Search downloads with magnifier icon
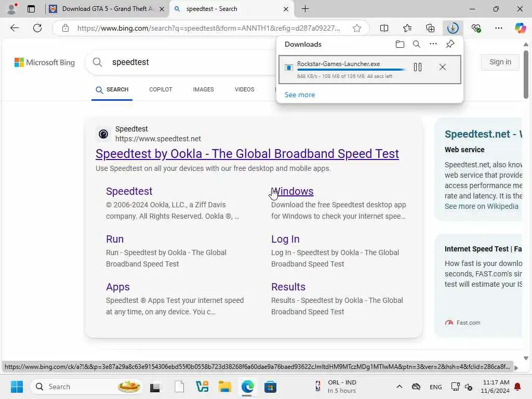The height and width of the screenshot is (399, 532). pos(416,44)
